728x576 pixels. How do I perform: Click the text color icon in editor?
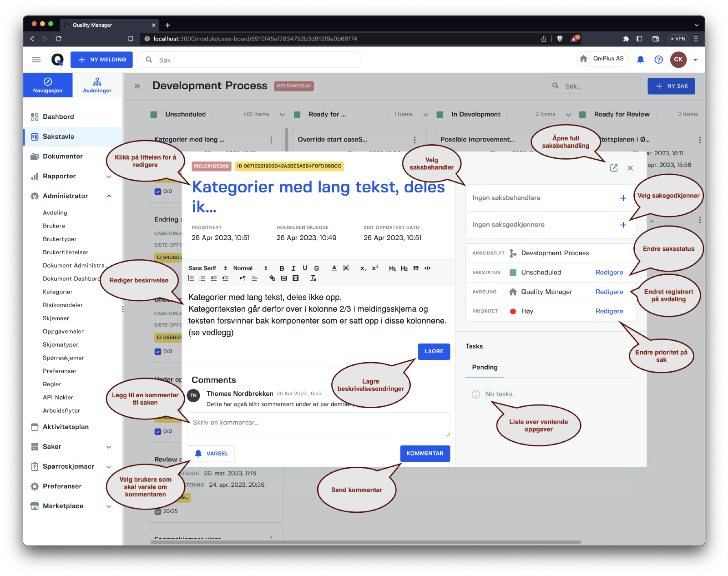pos(334,268)
